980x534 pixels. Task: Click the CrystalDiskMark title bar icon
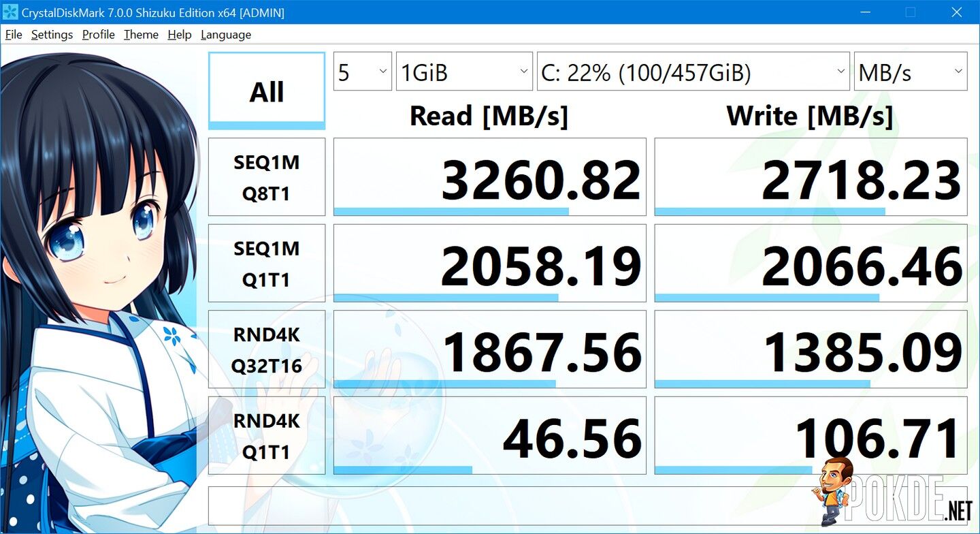point(10,12)
